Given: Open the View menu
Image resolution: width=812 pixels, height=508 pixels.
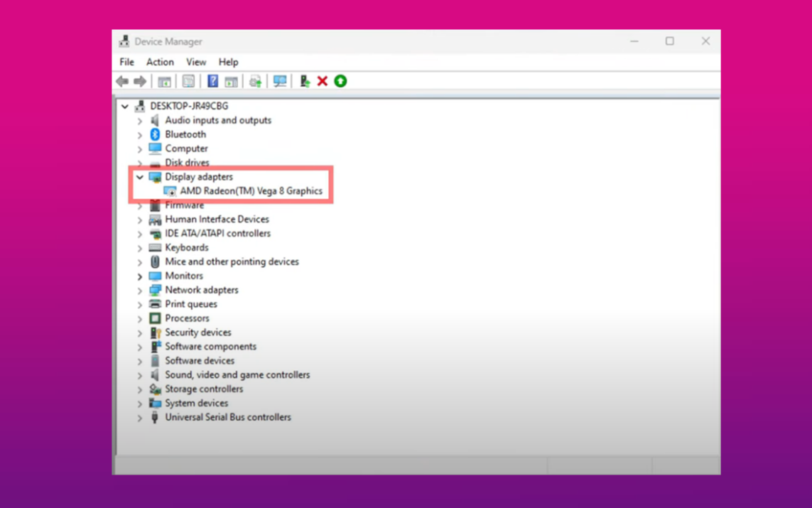Looking at the screenshot, I should click(x=196, y=63).
